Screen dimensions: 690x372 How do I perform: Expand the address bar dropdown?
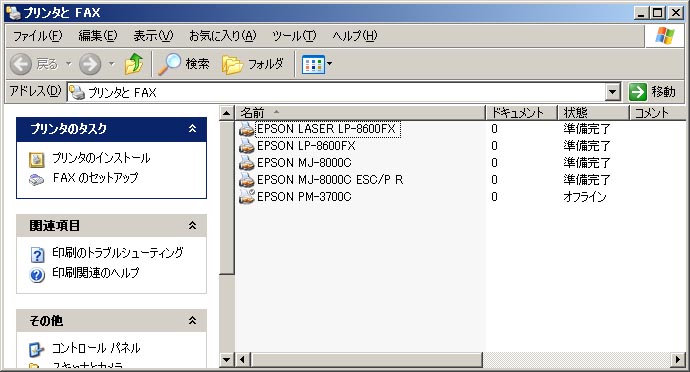pos(613,92)
